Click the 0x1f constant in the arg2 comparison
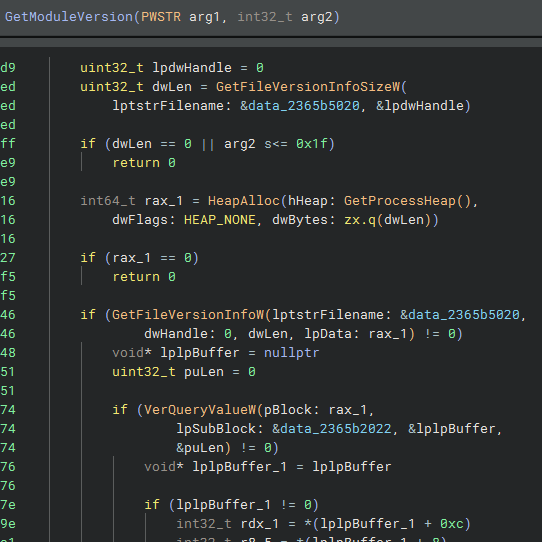This screenshot has width=542, height=542. tap(312, 144)
